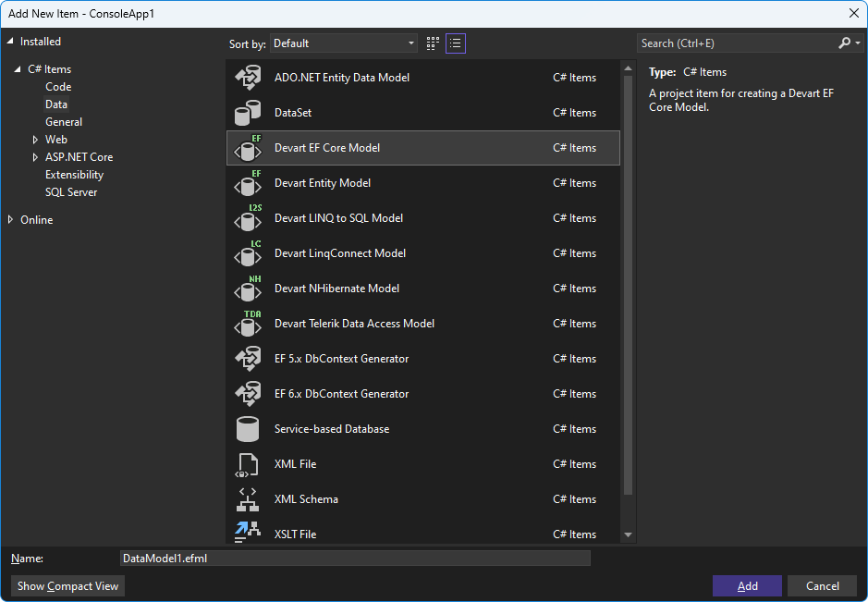868x602 pixels.
Task: Select the DataSet template icon
Action: pyautogui.click(x=247, y=113)
